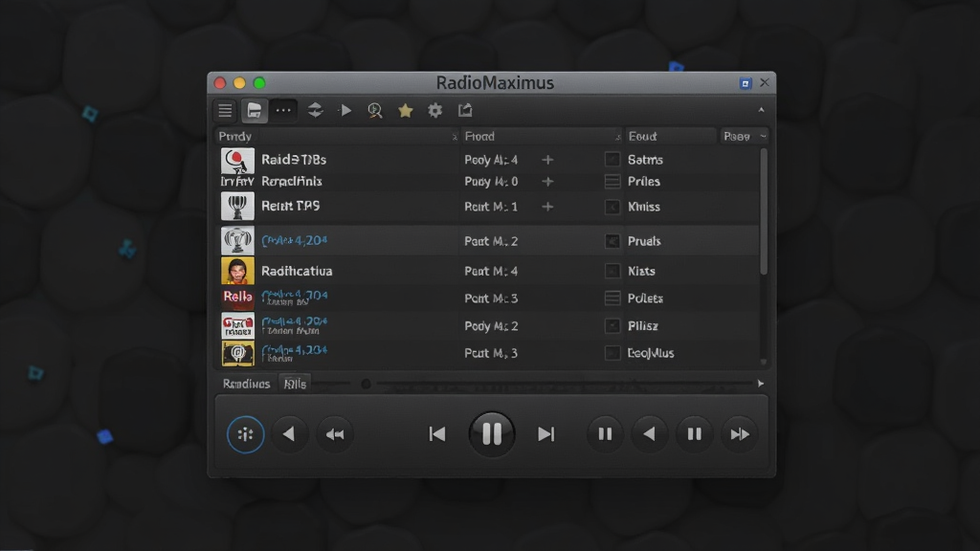Click the blue circled equalizer button

[x=246, y=434]
